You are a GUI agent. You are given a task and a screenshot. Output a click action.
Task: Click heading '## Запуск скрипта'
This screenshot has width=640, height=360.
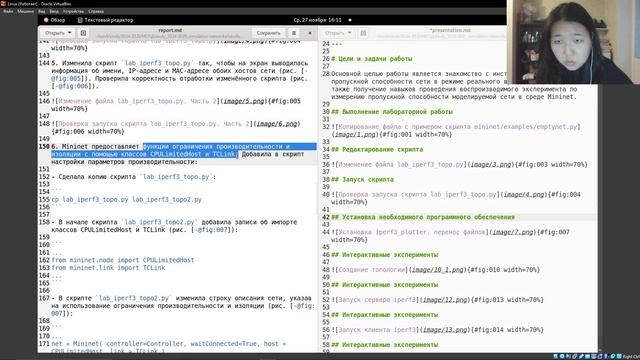(362, 180)
